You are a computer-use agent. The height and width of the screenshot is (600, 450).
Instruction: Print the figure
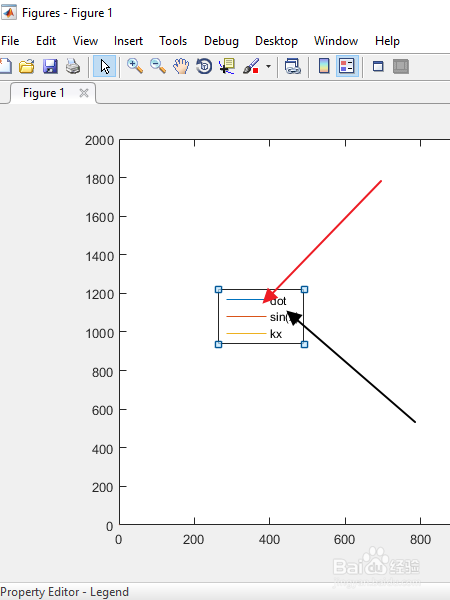tap(73, 67)
